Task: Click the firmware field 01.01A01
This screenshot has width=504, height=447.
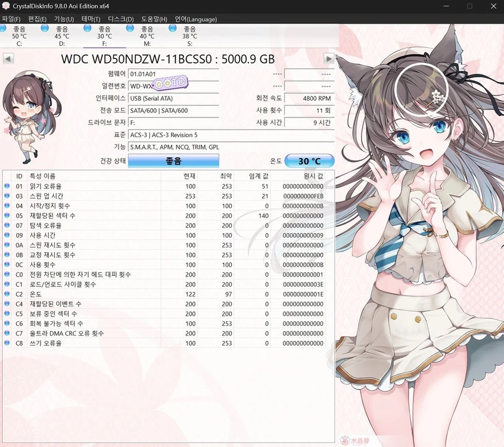Action: click(x=173, y=74)
